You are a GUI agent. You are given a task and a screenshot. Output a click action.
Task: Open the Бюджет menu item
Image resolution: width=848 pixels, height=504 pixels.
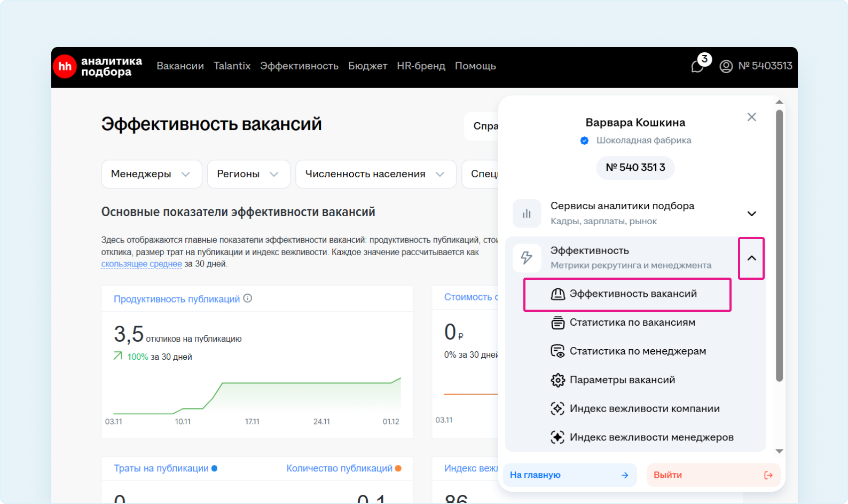point(367,66)
